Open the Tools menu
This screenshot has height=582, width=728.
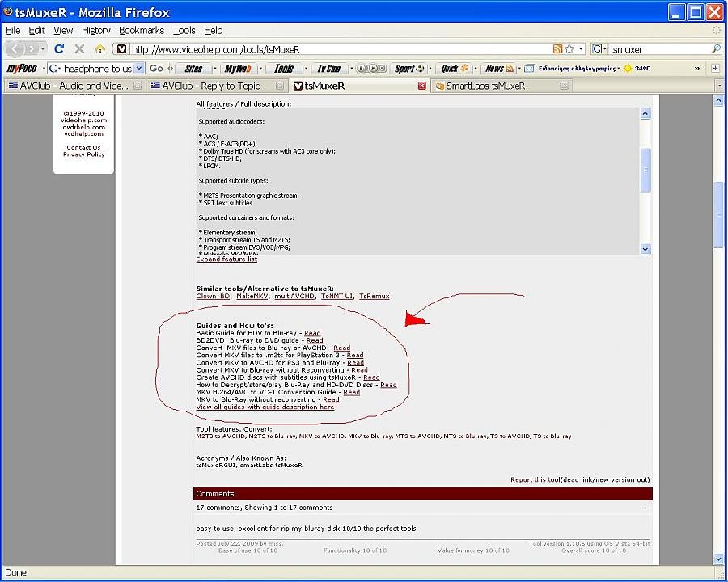coord(184,30)
